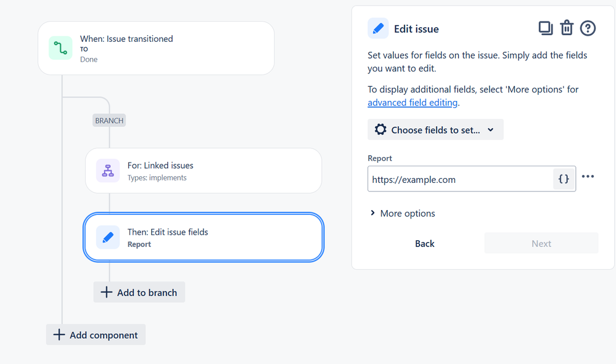616x364 pixels.
Task: Select the When: Issue transitioned trigger card
Action: pyautogui.click(x=156, y=48)
